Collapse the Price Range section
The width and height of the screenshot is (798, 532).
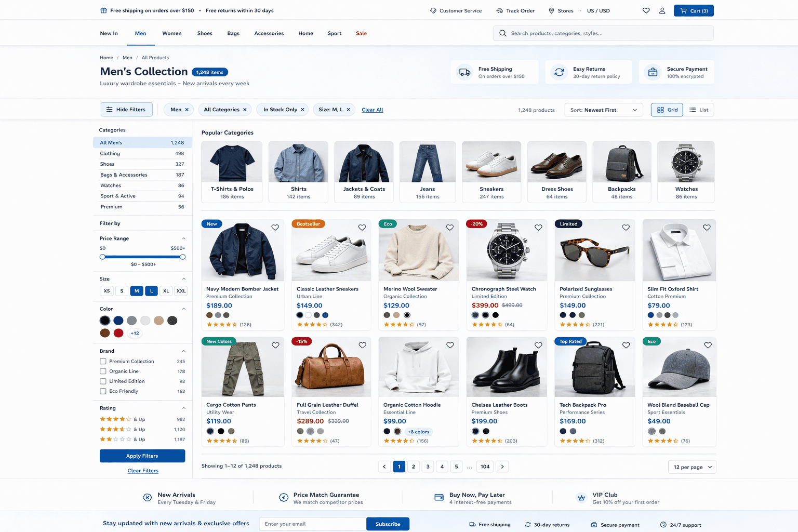[x=183, y=238]
